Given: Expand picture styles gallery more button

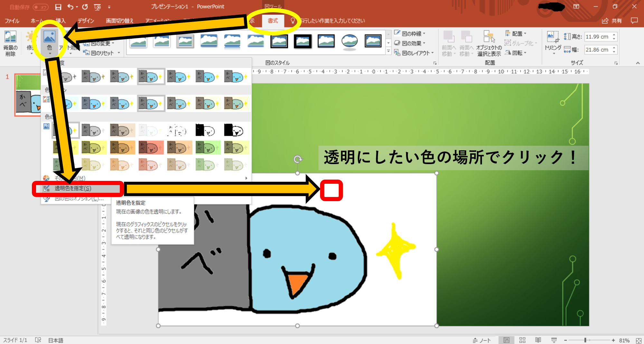Looking at the screenshot, I should pos(388,51).
